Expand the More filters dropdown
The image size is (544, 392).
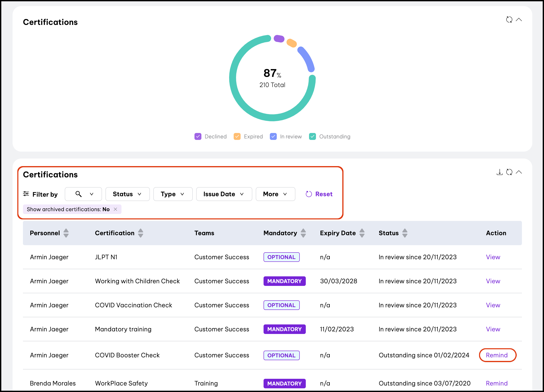point(275,194)
